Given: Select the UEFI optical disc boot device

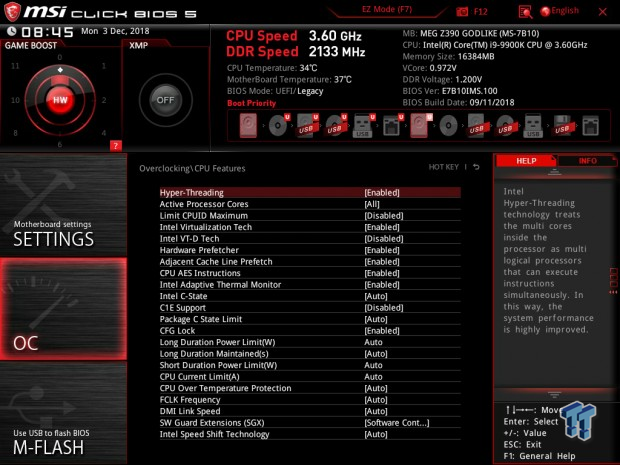Looking at the screenshot, I should [x=278, y=126].
